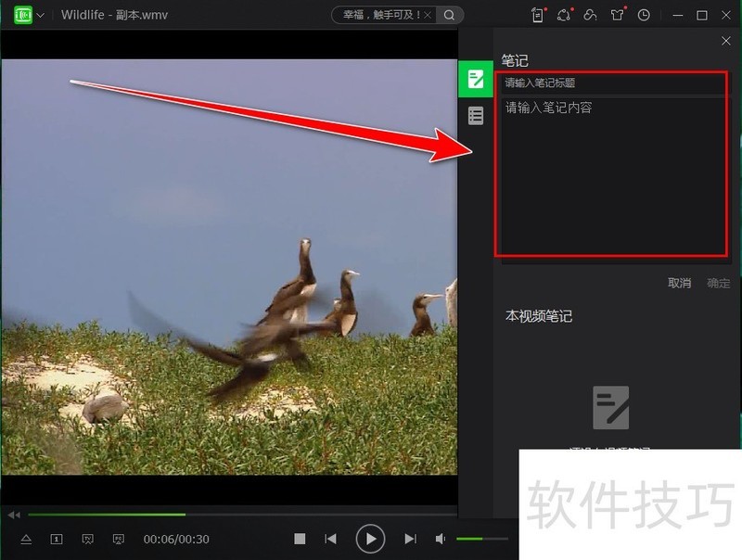Screen dimensions: 742x560
Task: Open the skin (T-shirt) icon
Action: point(618,16)
